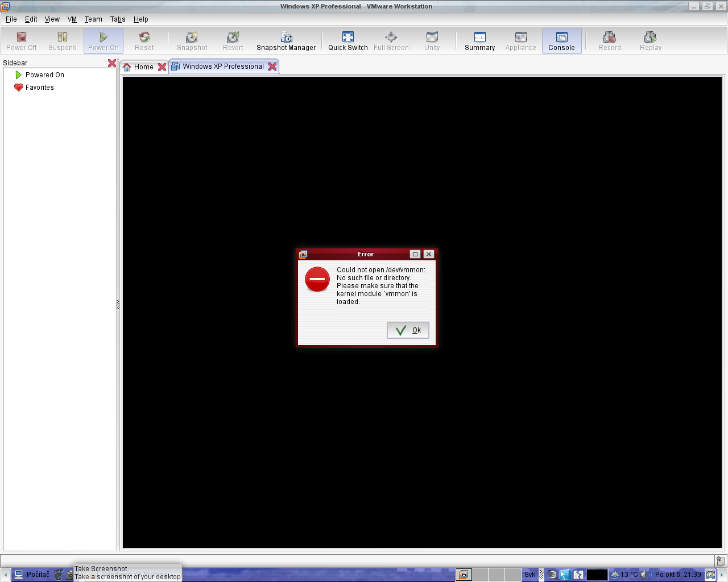Click the sidebar splitter grip handle
Viewport: 728px width, 582px height.
click(118, 305)
